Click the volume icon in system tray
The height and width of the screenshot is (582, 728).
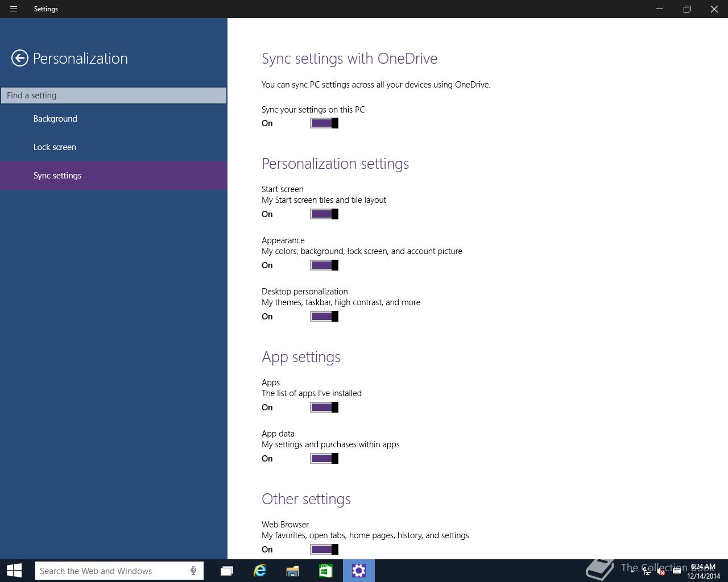(x=661, y=571)
